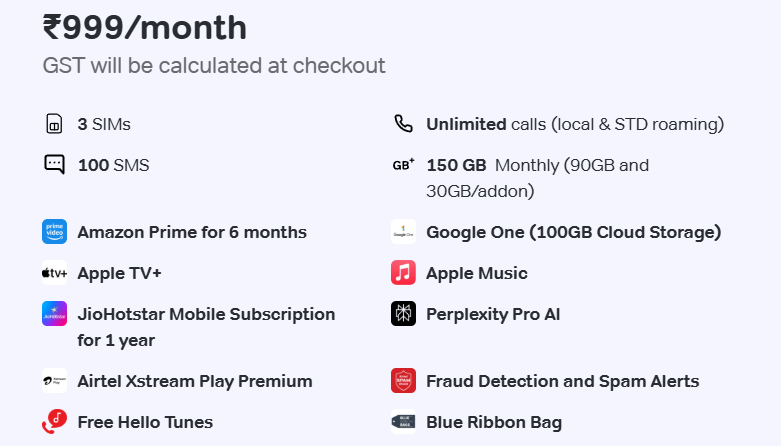Click the Apple Music icon
781x446 pixels.
click(x=403, y=273)
